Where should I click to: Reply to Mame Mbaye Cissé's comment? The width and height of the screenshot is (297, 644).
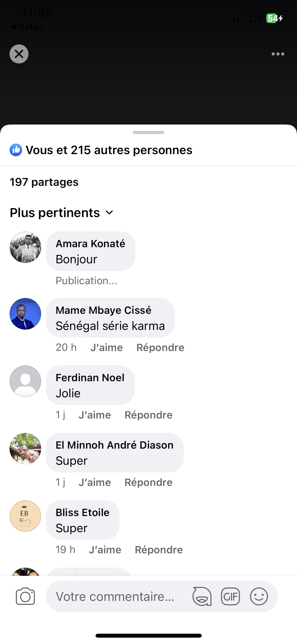[x=160, y=347]
